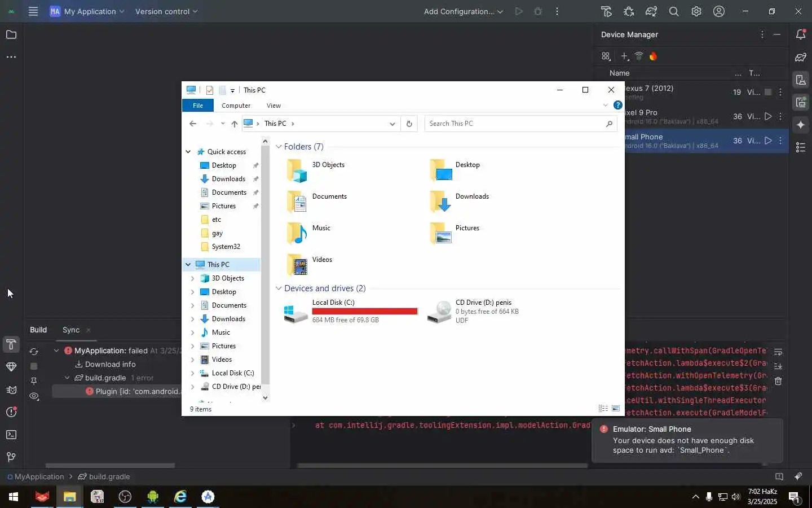Open Local Disk (C:) drive with red bar
Image resolution: width=812 pixels, height=508 pixels.
tap(351, 312)
